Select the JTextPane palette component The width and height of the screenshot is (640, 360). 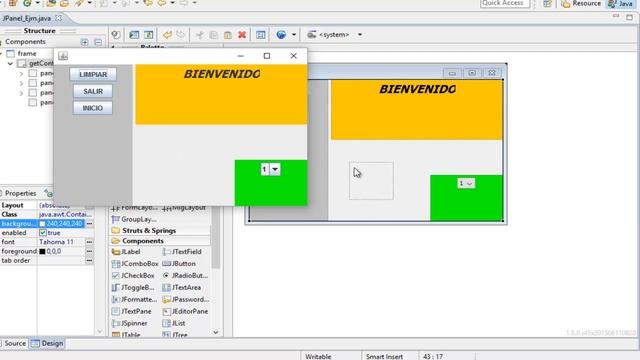pyautogui.click(x=132, y=311)
